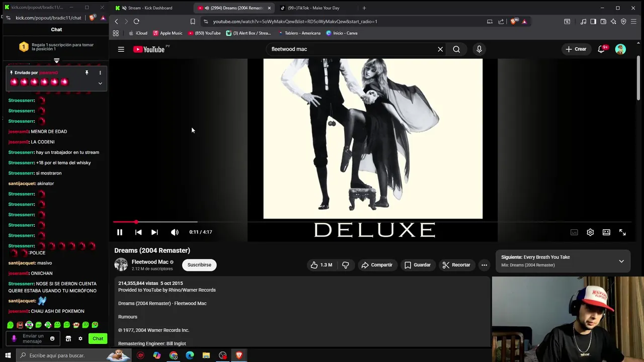
Task: Toggle subtitles in the video player
Action: click(574, 232)
